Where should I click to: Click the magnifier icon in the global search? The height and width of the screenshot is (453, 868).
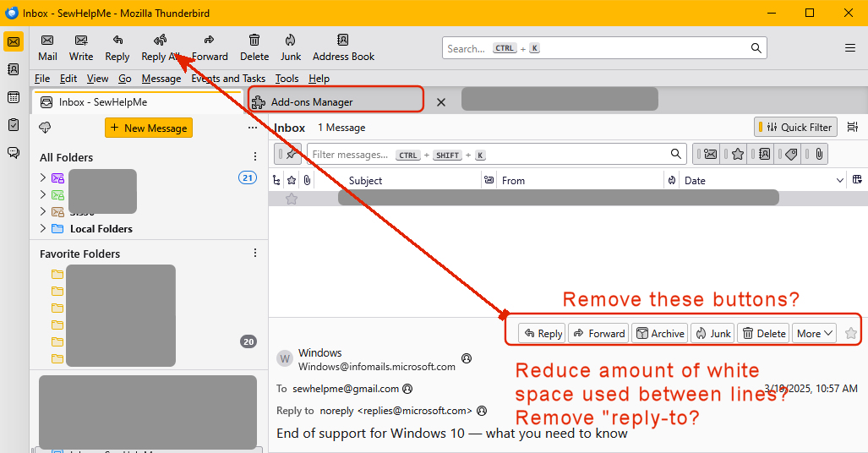[756, 48]
